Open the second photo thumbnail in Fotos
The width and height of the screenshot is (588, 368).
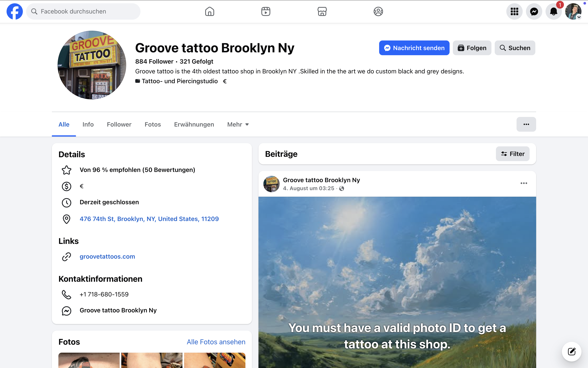152,360
